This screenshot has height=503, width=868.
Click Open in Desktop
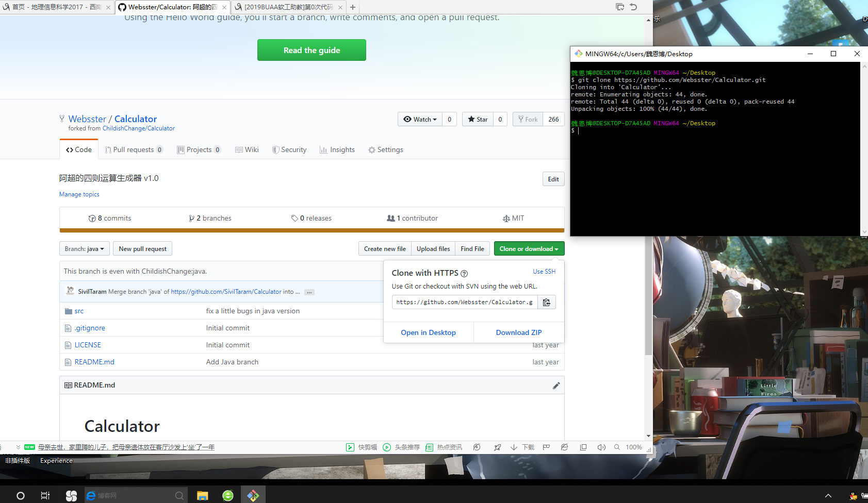429,332
